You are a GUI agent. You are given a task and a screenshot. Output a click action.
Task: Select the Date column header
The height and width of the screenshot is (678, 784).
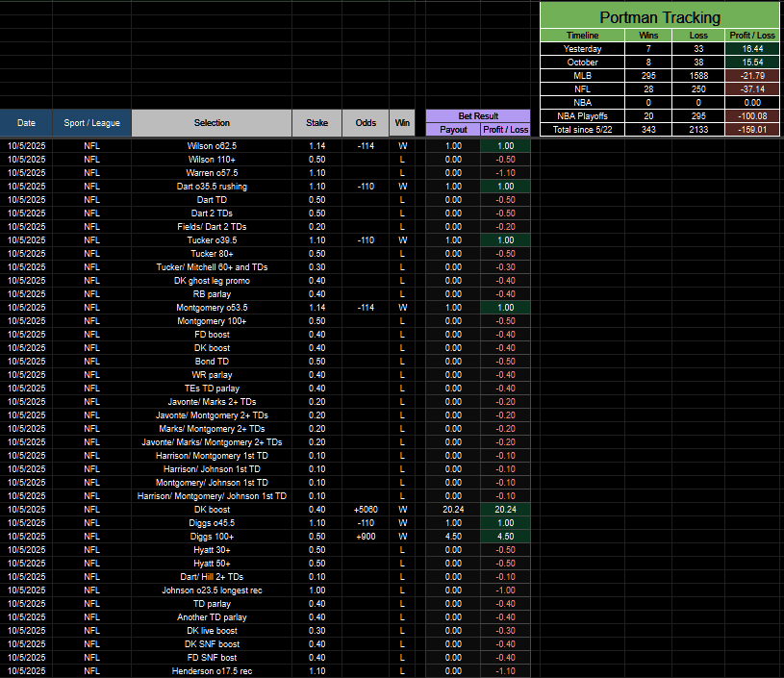[x=26, y=123]
